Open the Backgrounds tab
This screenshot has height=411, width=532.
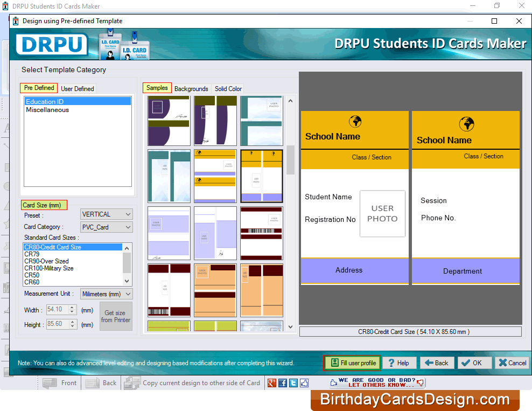(191, 88)
